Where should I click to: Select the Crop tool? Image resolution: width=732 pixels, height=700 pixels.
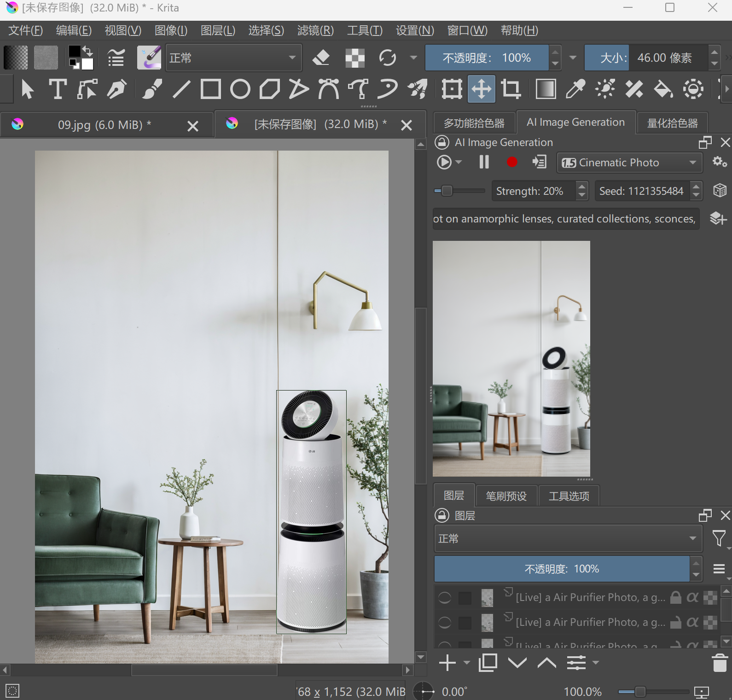(x=511, y=89)
